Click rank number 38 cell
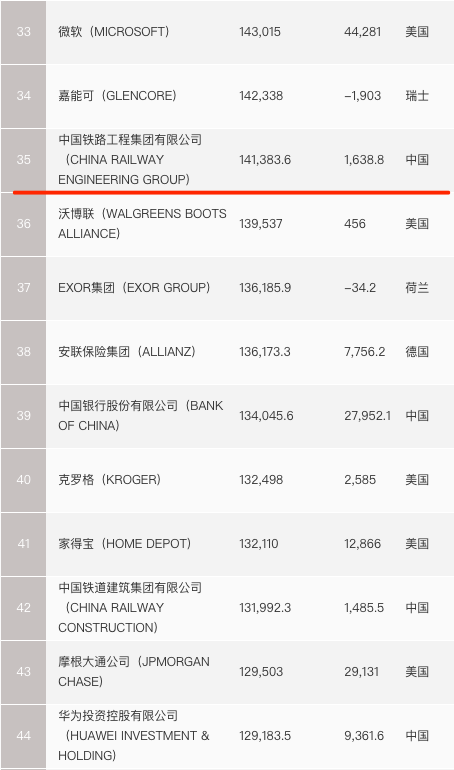This screenshot has width=454, height=770. tap(24, 352)
